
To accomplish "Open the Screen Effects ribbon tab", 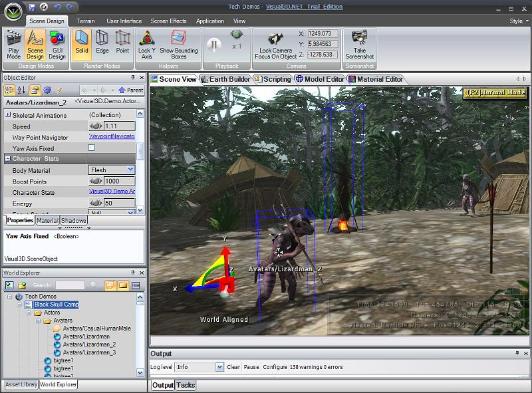I will click(x=169, y=21).
